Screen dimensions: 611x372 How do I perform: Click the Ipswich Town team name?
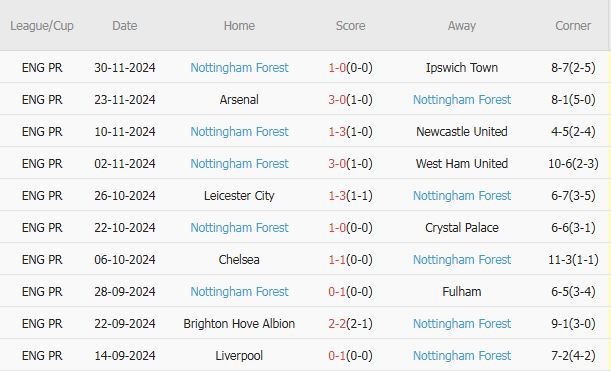tap(462, 68)
